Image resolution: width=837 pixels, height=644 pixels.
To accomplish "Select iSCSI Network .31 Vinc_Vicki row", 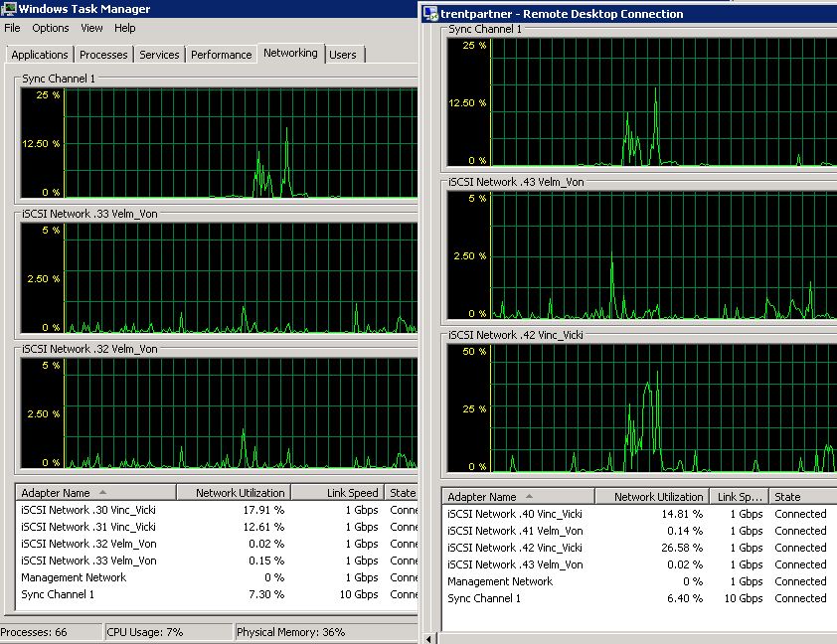I will (x=218, y=527).
